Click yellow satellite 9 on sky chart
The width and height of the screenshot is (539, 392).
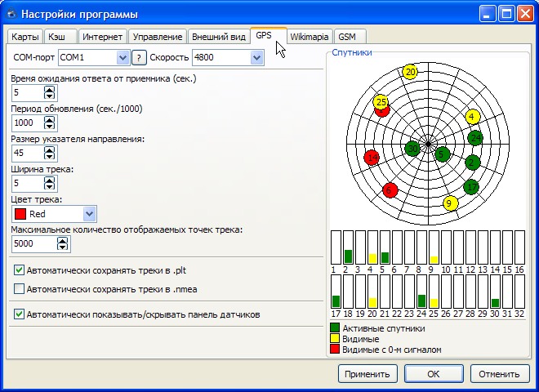(448, 203)
